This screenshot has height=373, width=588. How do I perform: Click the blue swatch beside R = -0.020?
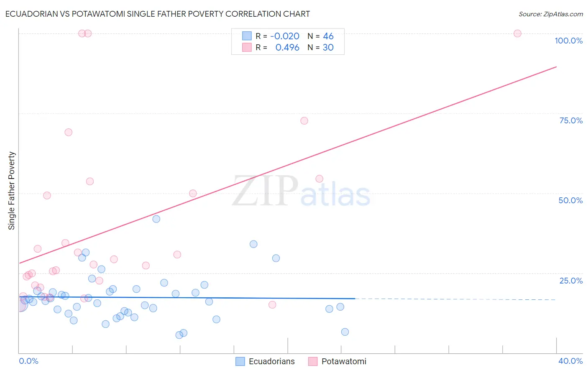click(247, 36)
